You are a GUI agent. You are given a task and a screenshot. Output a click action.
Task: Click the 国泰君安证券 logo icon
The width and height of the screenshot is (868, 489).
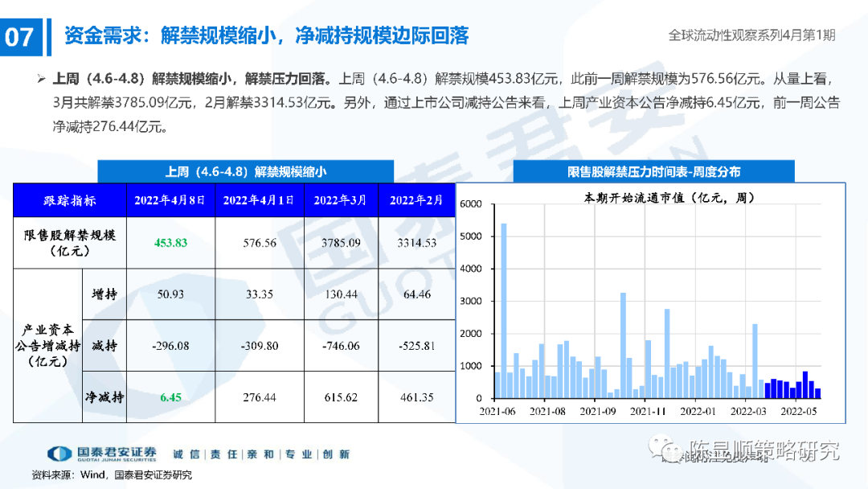59,454
